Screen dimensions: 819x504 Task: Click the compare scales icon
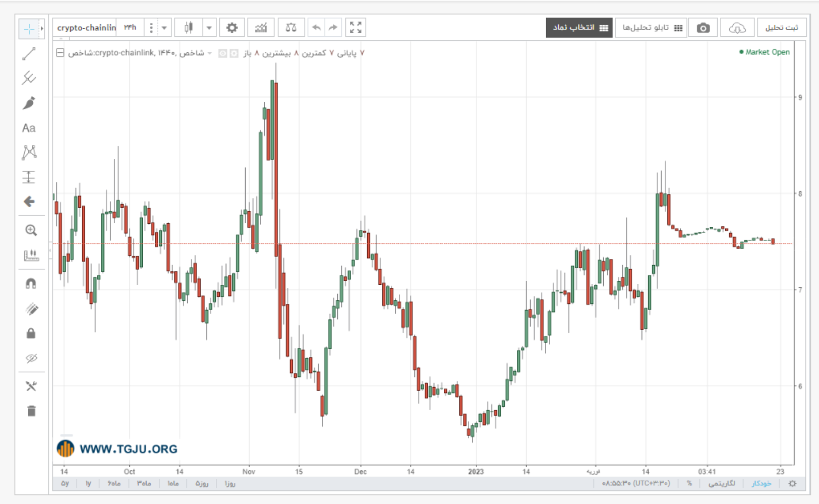(291, 28)
